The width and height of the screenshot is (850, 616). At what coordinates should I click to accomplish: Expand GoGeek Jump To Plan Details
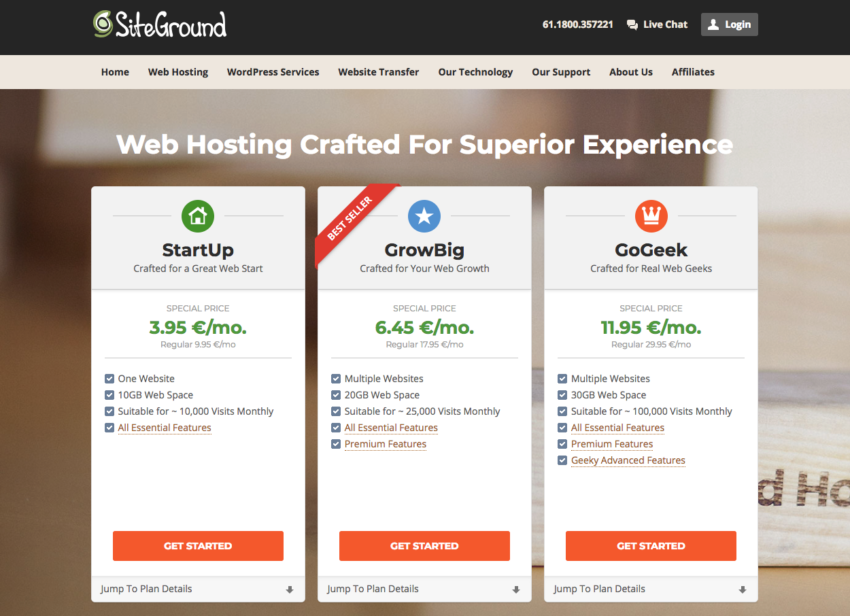click(651, 589)
